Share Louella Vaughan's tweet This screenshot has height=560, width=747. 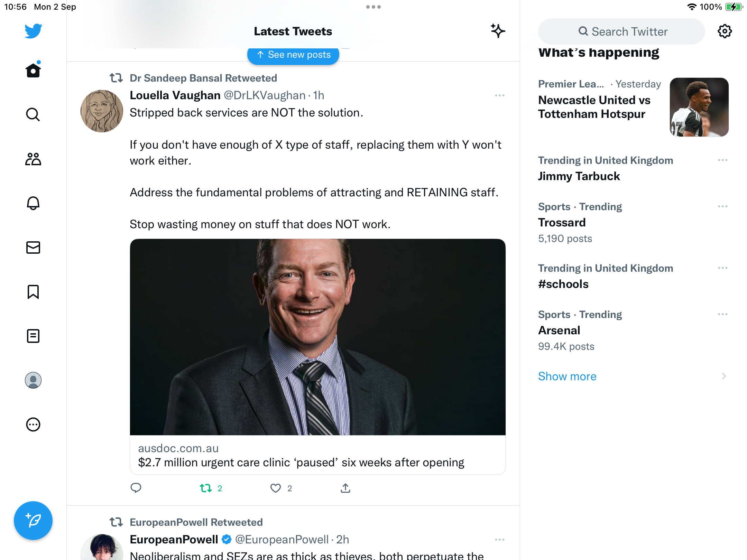[x=345, y=488]
